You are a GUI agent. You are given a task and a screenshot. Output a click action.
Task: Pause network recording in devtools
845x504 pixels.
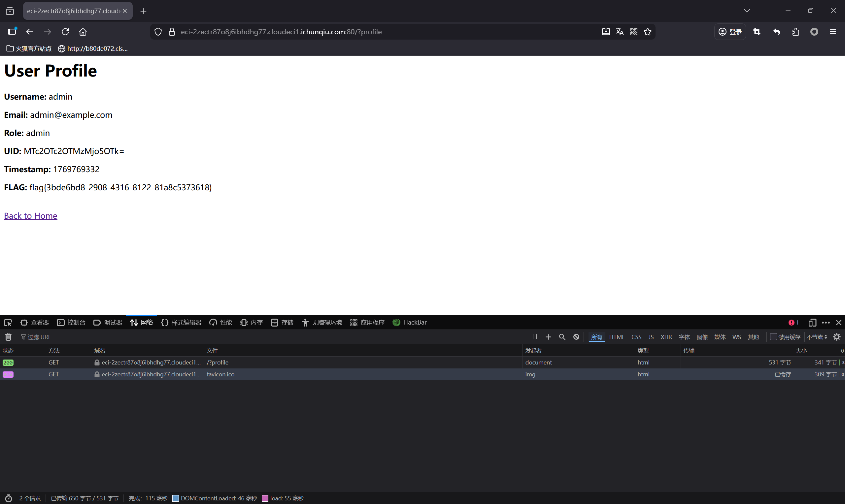tap(534, 336)
